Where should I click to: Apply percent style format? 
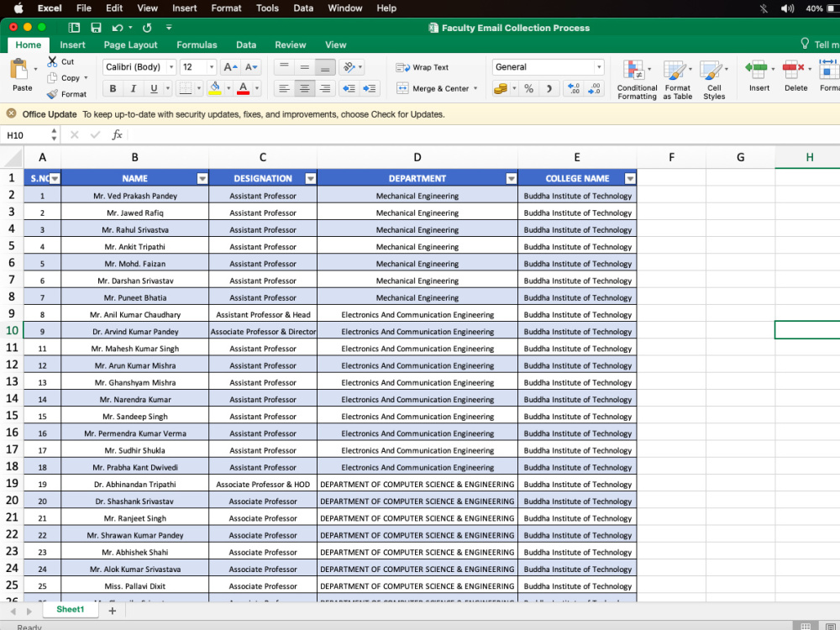(528, 88)
